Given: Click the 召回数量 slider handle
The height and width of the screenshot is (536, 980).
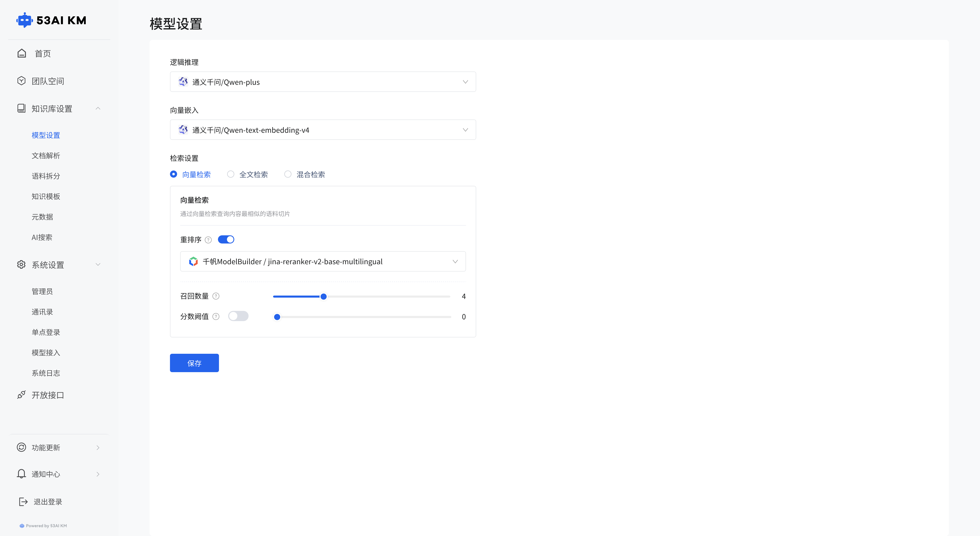Looking at the screenshot, I should pyautogui.click(x=323, y=296).
